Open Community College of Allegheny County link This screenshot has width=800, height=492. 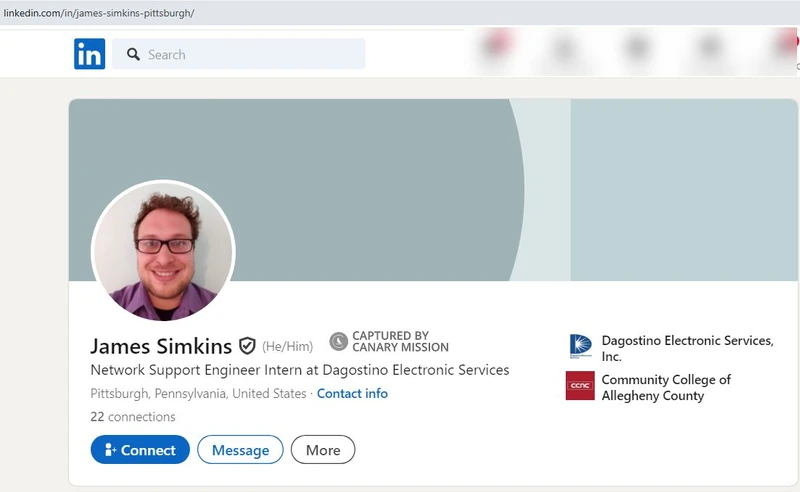(666, 387)
